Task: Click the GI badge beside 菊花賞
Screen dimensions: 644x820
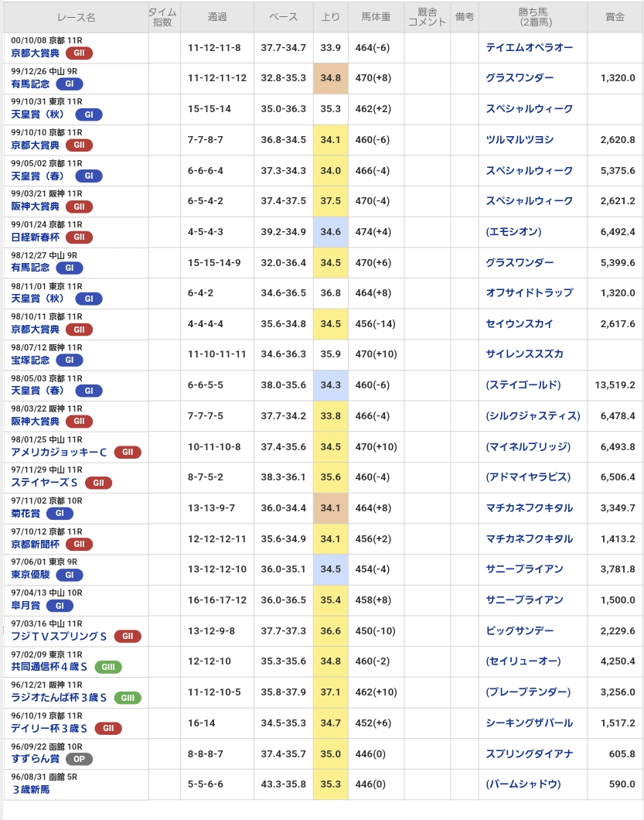Action: pyautogui.click(x=59, y=514)
